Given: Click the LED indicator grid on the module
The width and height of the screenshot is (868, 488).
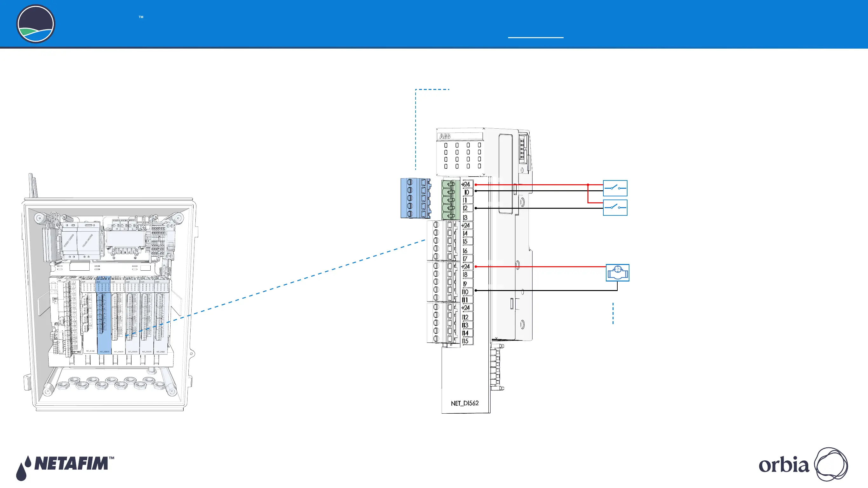Looking at the screenshot, I should [462, 156].
